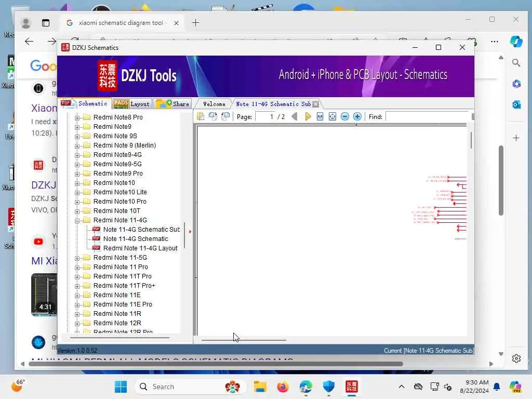Screen dimensions: 532x399
Task: Expand the Redmi Note9 folder
Action: (x=77, y=127)
